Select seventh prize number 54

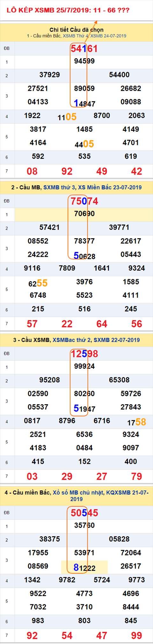point(67,636)
